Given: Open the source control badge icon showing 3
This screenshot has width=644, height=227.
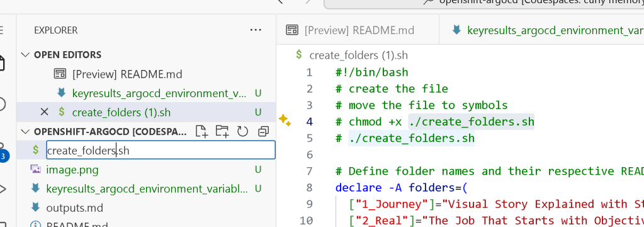Looking at the screenshot, I should coord(3,156).
